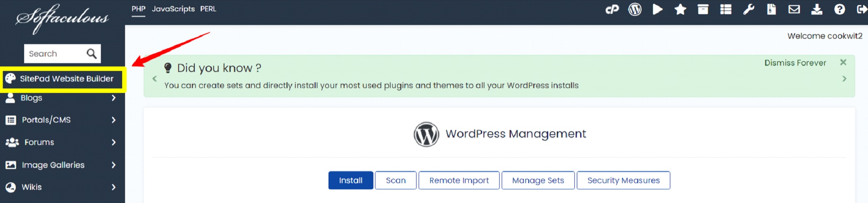Click the Softaculous logo
Image resolution: width=868 pixels, height=203 pixels.
tap(62, 18)
